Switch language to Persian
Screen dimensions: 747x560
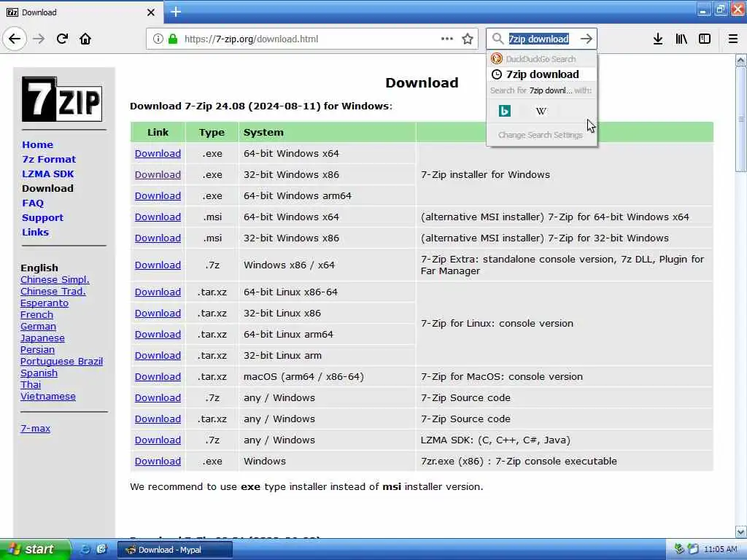tap(37, 349)
